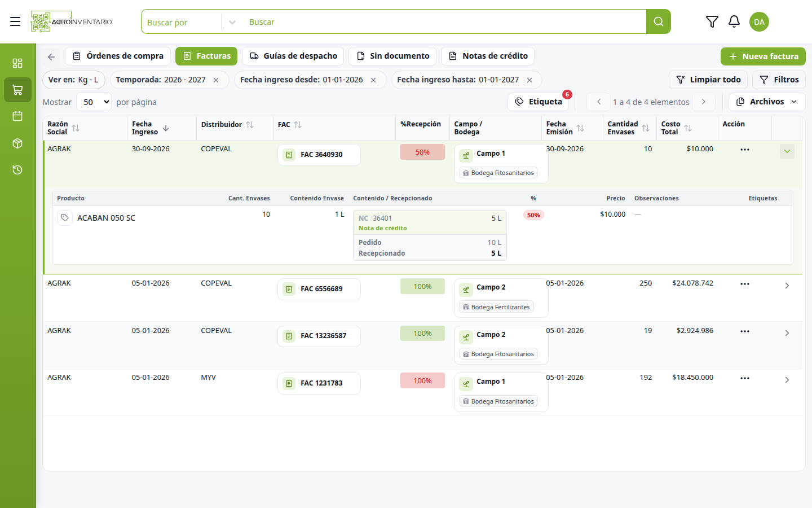Select the shopping cart sidebar icon
Screen dimensions: 812x508
(17, 90)
